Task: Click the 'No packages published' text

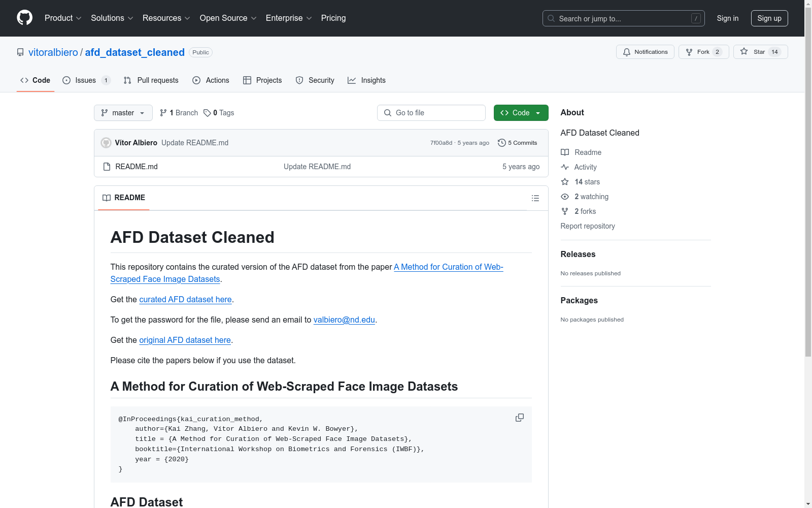Action: 592,320
